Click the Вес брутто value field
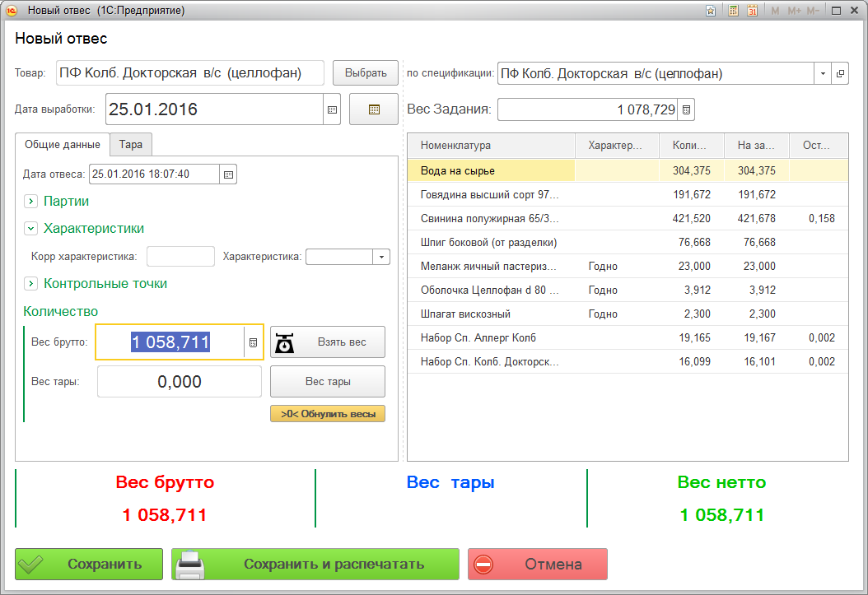Screen dimensions: 868x595 click(x=170, y=342)
